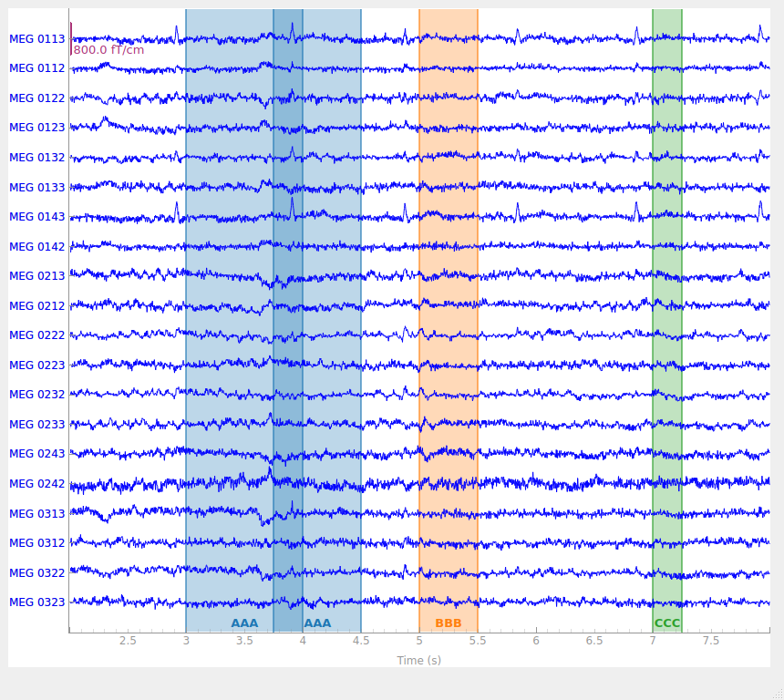Click the MEG 0233 channel label
Viewport: 784px width, 700px height.
click(37, 425)
